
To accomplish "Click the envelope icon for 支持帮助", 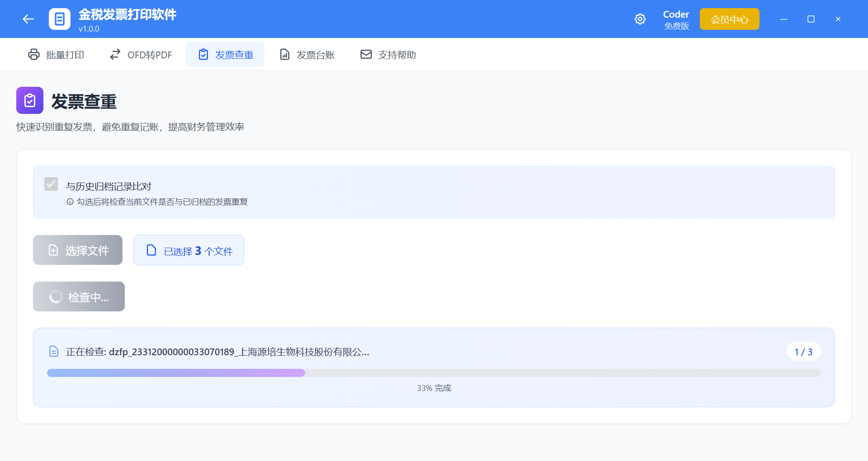I will (366, 54).
